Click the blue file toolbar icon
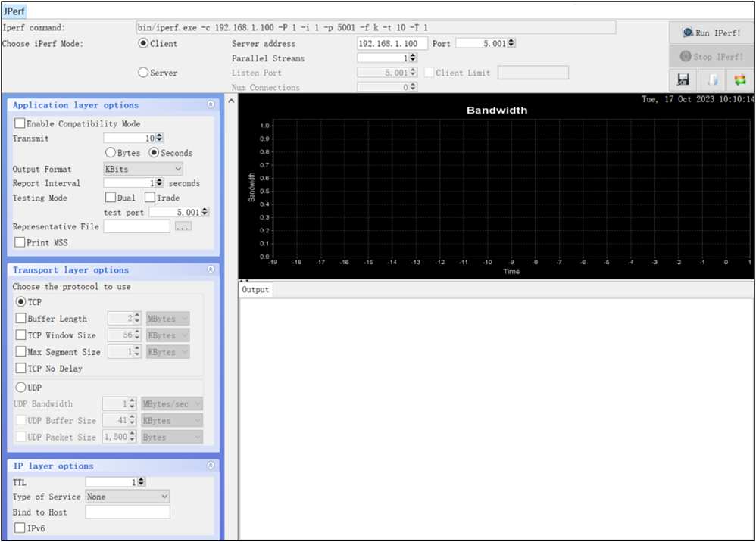 (x=712, y=79)
